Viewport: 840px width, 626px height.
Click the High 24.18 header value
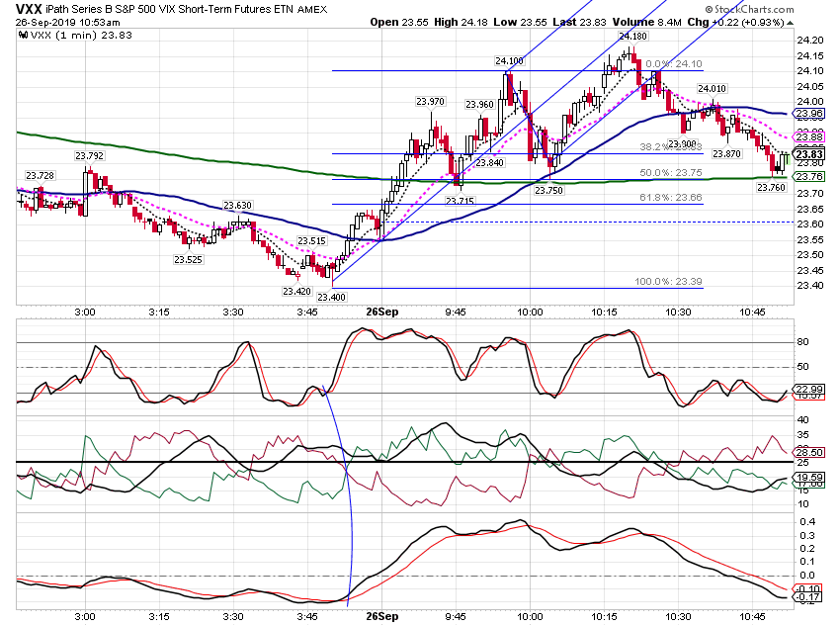click(x=461, y=22)
